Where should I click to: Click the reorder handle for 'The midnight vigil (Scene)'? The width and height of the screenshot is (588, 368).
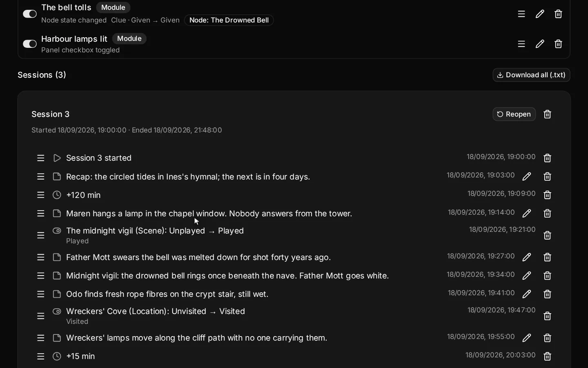pos(40,236)
